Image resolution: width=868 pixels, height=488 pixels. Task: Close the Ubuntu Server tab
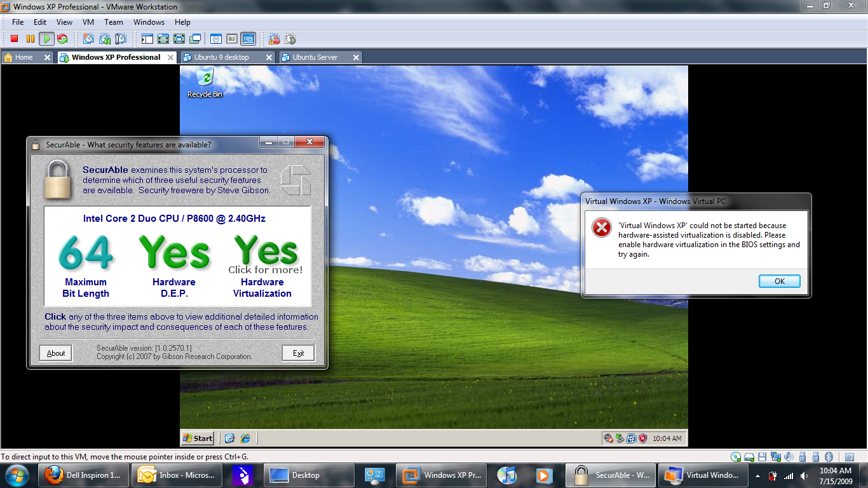[x=356, y=57]
